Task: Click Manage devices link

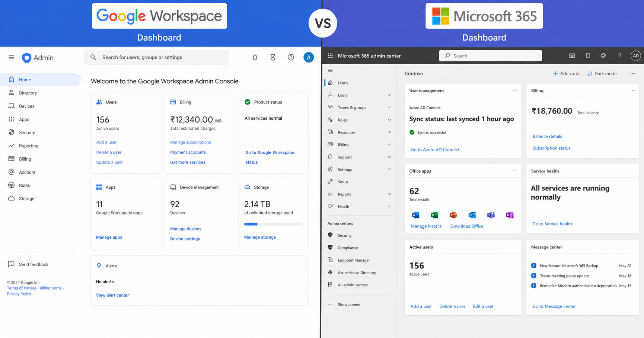Action: click(186, 229)
